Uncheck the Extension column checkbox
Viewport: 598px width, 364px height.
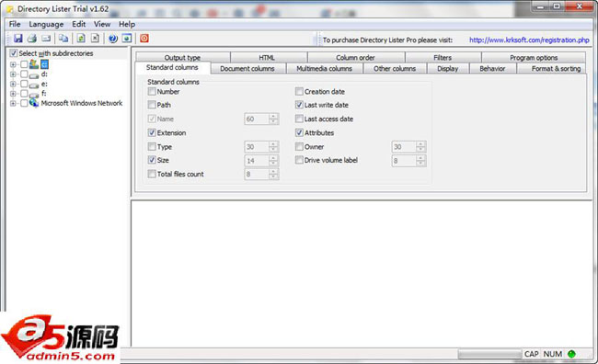coord(152,132)
